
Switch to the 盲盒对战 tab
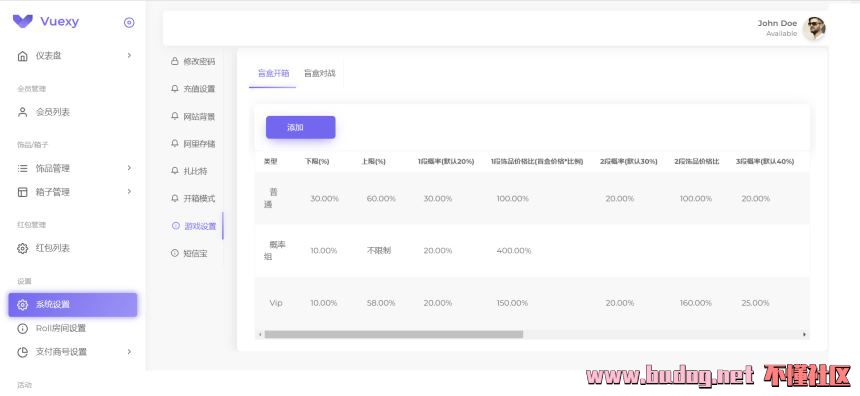coord(319,73)
